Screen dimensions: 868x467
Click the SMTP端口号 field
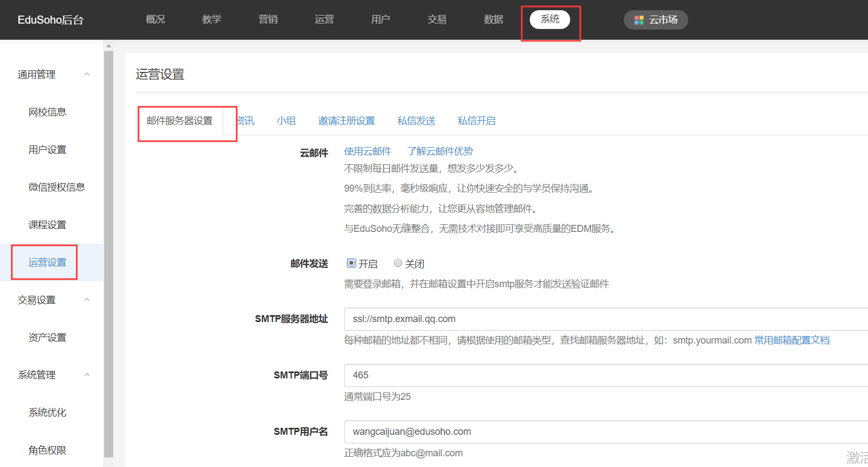(601, 375)
